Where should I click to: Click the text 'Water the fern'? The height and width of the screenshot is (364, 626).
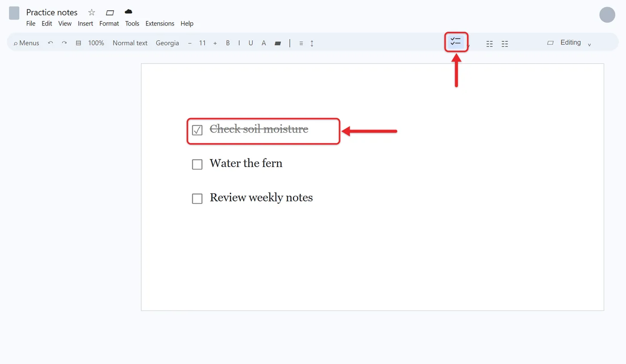click(246, 163)
